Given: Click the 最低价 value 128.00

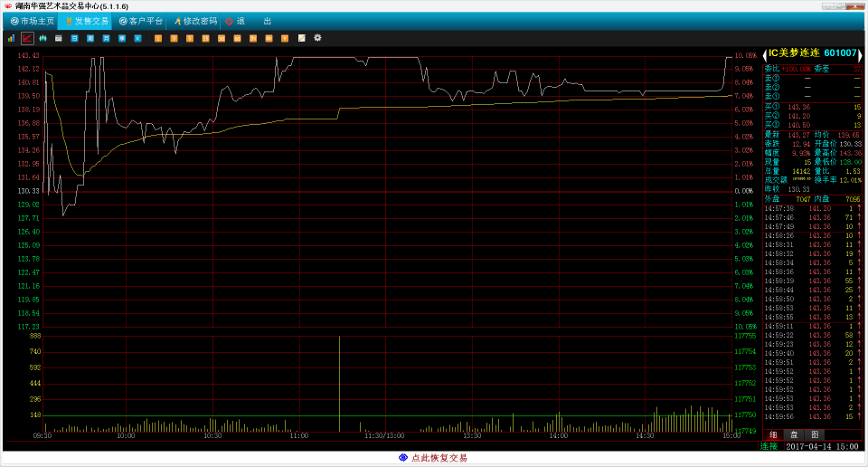Looking at the screenshot, I should click(x=850, y=162).
